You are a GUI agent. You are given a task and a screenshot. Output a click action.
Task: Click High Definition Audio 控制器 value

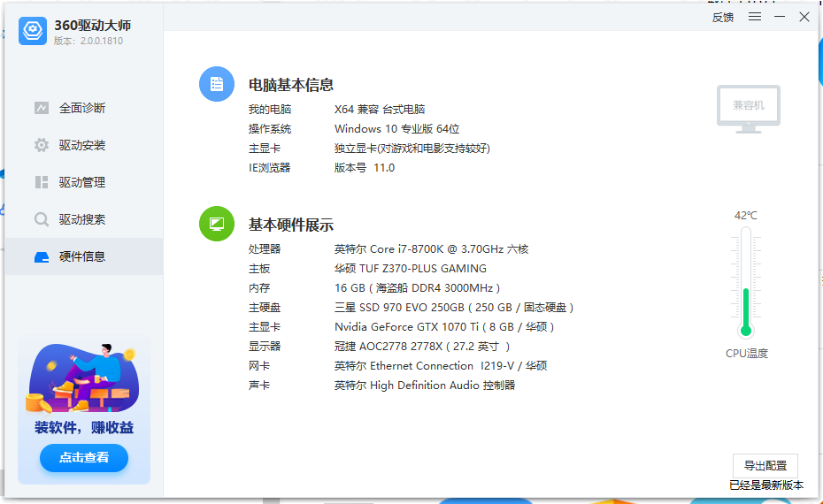425,385
